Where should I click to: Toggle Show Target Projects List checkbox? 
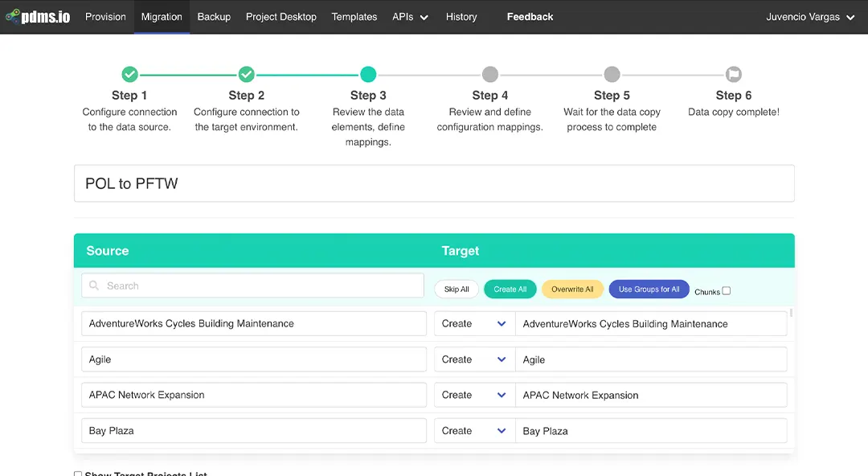(x=78, y=474)
